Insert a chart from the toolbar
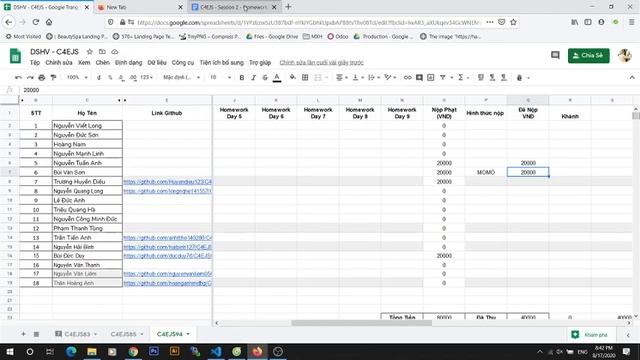640x360 pixels. (x=431, y=77)
